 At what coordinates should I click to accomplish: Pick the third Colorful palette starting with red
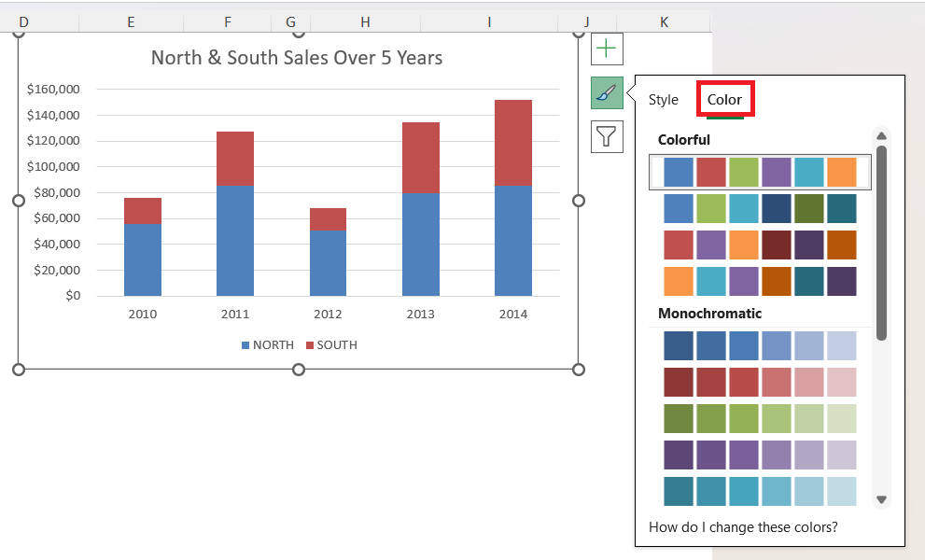tap(760, 245)
